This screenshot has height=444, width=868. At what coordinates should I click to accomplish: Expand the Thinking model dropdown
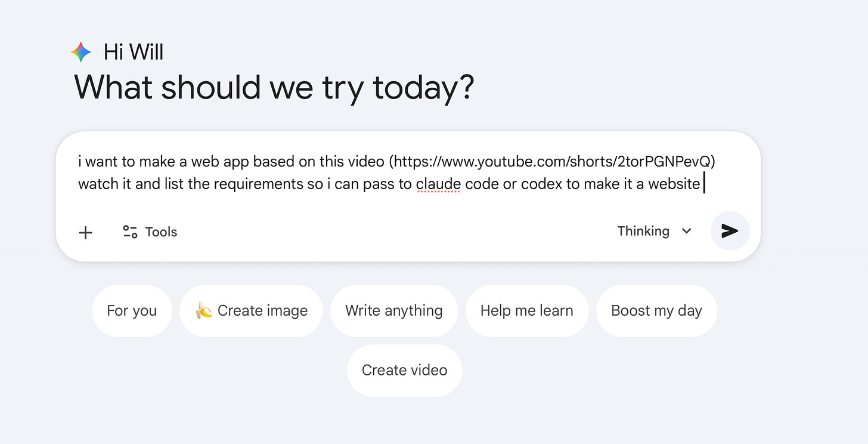pos(655,231)
